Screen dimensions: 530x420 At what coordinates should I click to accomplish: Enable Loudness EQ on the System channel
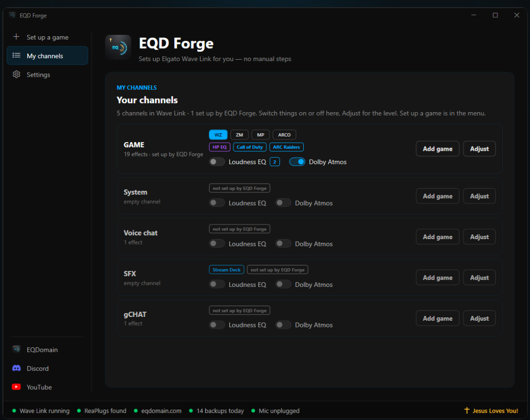pos(217,203)
